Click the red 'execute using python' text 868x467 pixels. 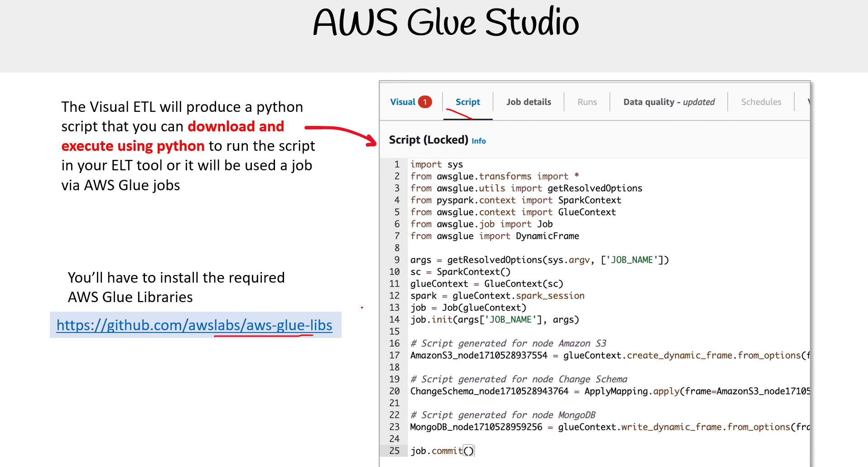133,146
